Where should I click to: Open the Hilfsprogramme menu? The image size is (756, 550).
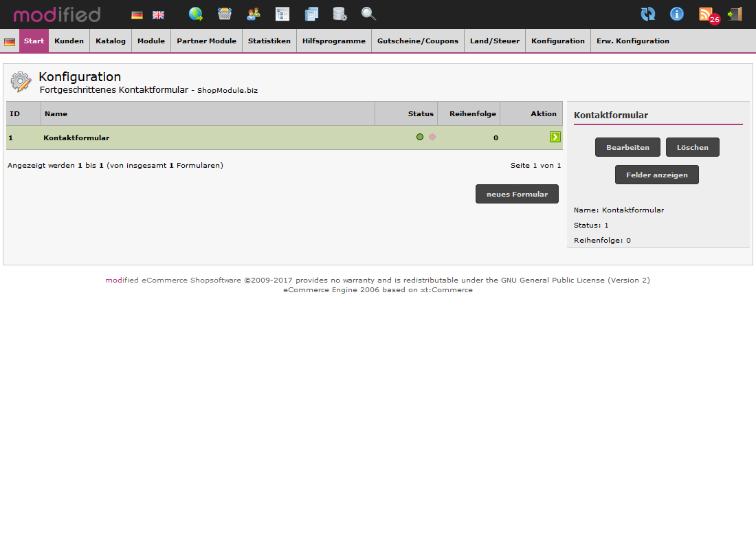tap(334, 41)
